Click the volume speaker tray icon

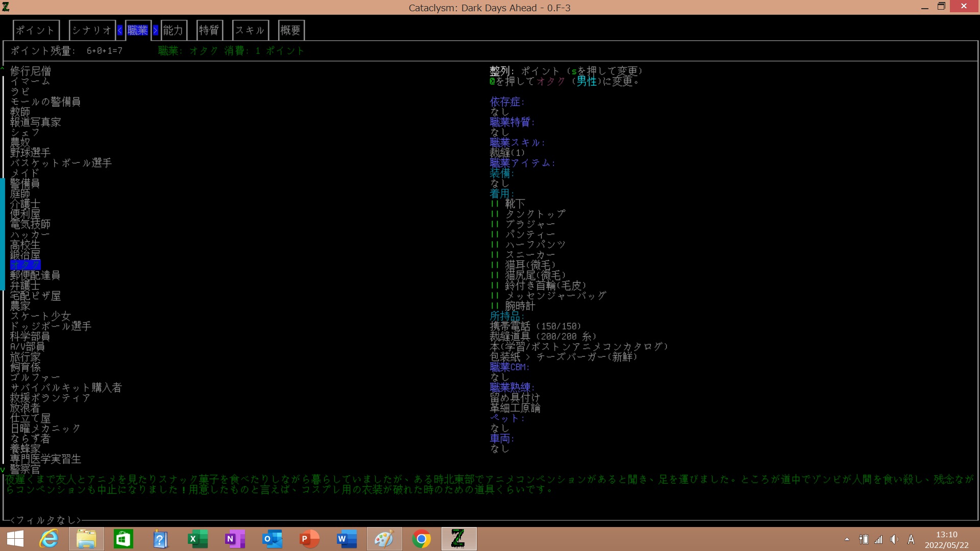[894, 539]
